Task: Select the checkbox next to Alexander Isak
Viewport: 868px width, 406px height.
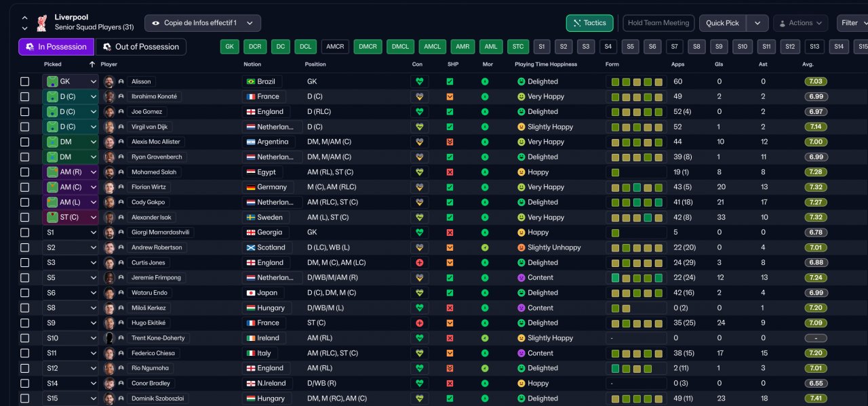Action: click(25, 218)
